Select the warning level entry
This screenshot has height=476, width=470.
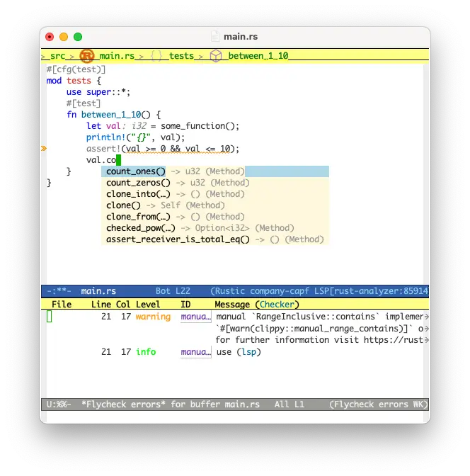[x=153, y=317]
